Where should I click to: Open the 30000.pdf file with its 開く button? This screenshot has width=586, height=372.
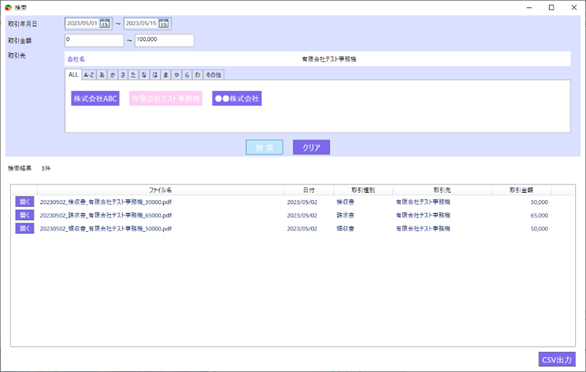coord(25,202)
